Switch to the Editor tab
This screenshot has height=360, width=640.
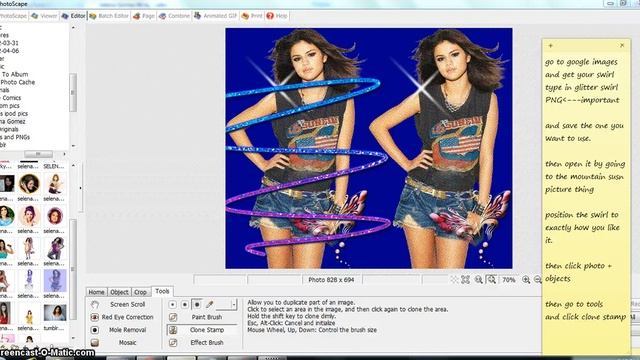[73, 16]
